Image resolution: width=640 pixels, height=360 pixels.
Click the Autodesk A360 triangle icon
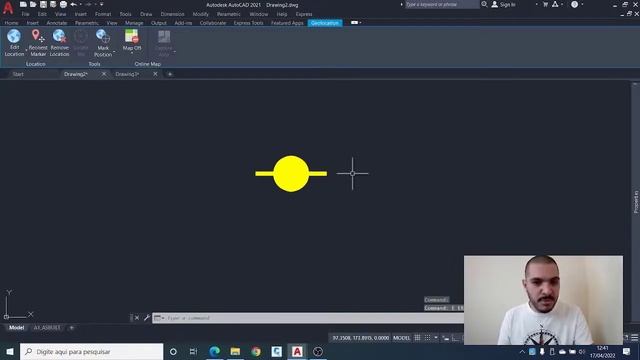(555, 4)
